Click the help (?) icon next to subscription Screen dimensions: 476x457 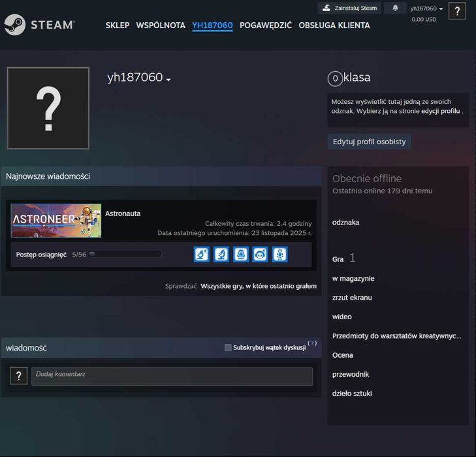(x=312, y=343)
